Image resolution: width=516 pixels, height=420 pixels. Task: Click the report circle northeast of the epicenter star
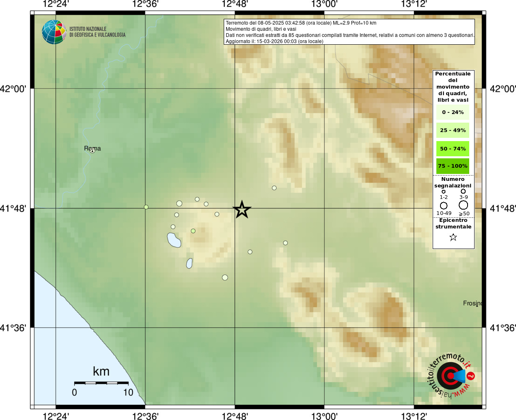[274, 188]
